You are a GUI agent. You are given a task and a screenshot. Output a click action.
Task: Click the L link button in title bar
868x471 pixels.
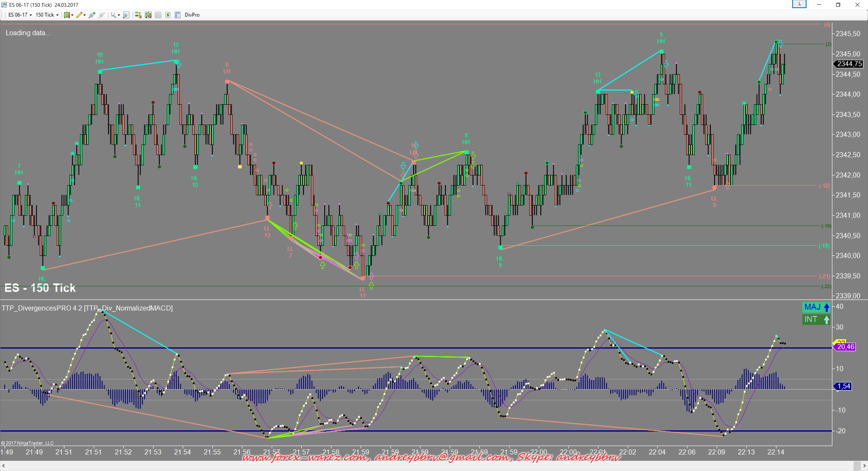tap(799, 4)
